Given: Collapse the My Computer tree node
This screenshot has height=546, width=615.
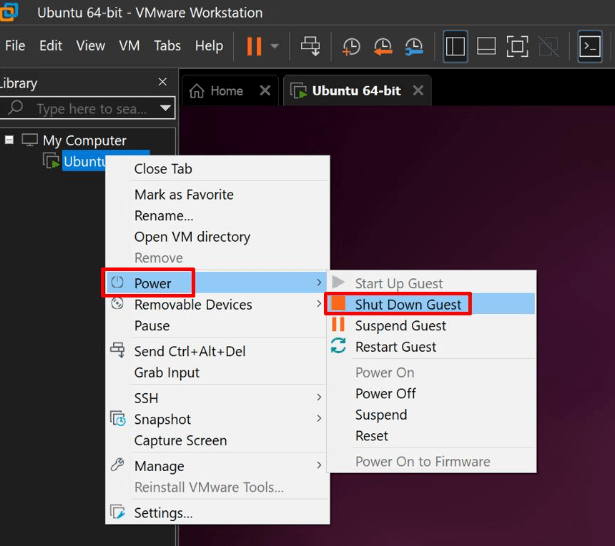Looking at the screenshot, I should (9, 140).
